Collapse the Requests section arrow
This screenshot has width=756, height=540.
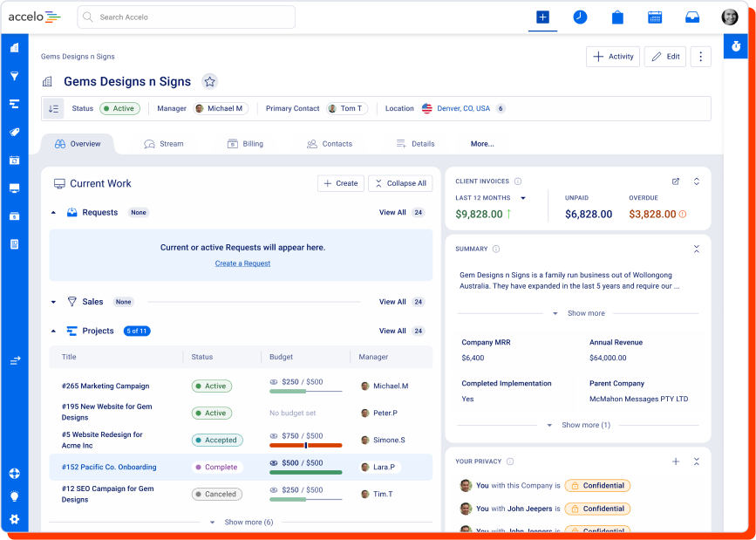pyautogui.click(x=53, y=212)
